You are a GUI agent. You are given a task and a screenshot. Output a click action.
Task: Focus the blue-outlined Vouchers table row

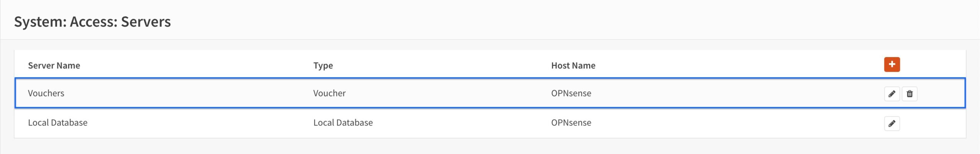[x=490, y=93]
